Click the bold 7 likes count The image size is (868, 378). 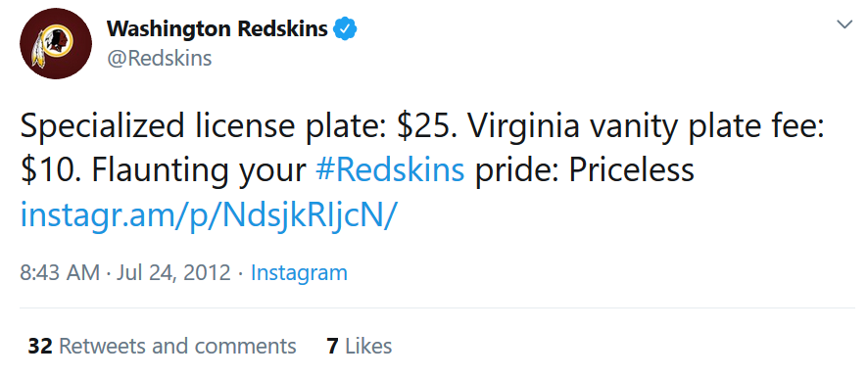332,346
